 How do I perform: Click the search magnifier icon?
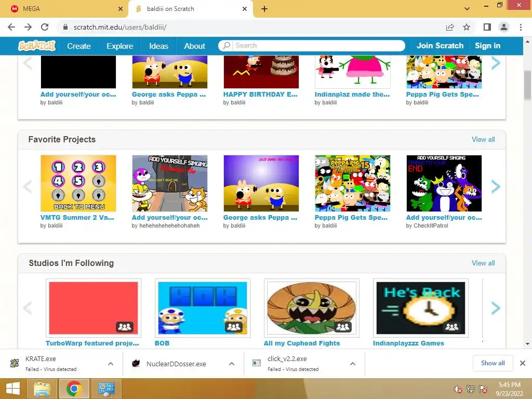tap(227, 46)
